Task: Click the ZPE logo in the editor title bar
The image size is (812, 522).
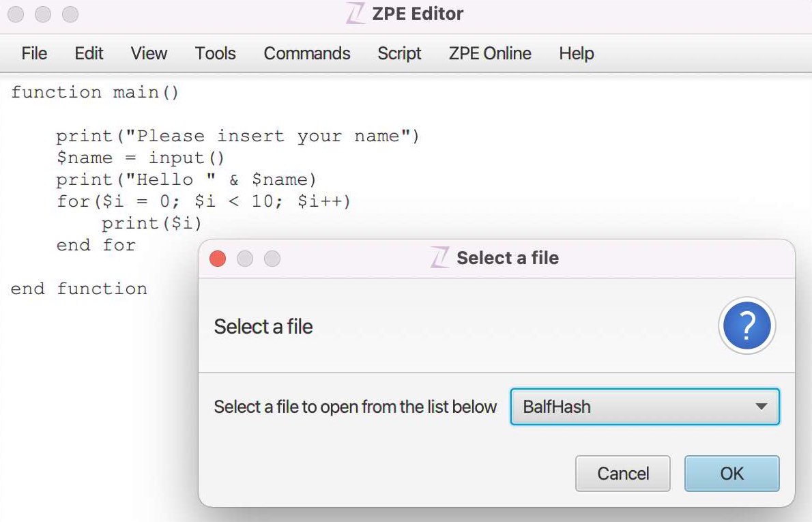Action: [x=356, y=14]
